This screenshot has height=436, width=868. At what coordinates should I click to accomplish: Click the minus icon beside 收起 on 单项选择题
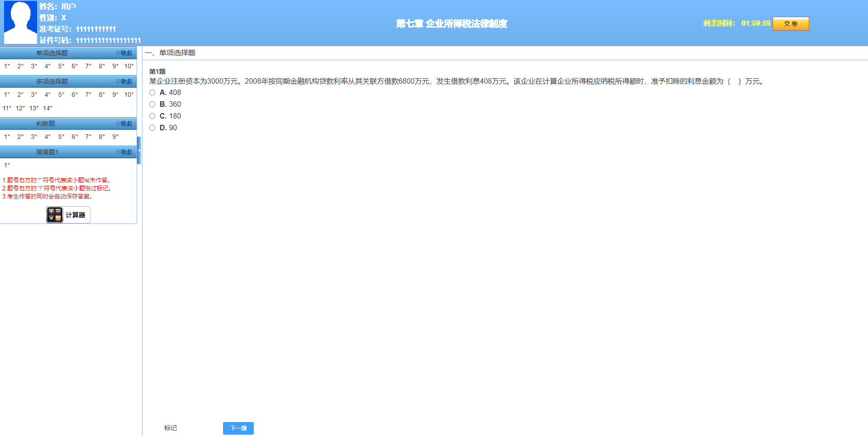119,53
